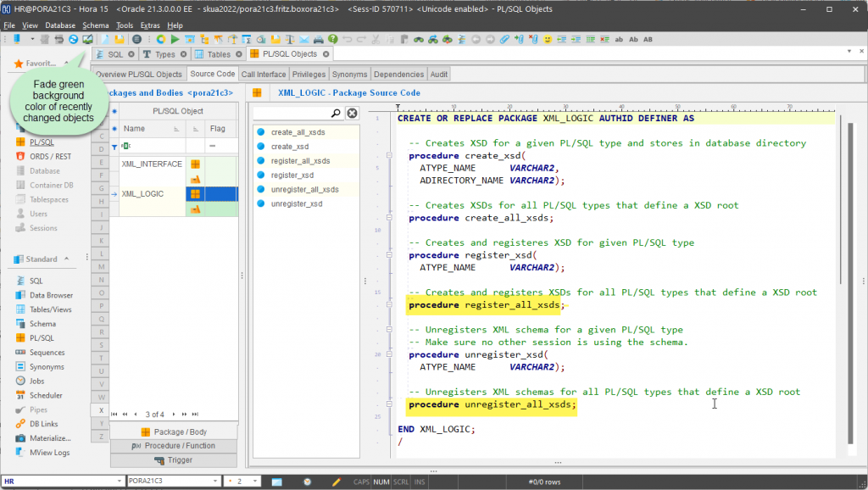The width and height of the screenshot is (868, 490).
Task: Switch to the Dependencies tab
Action: tap(398, 74)
